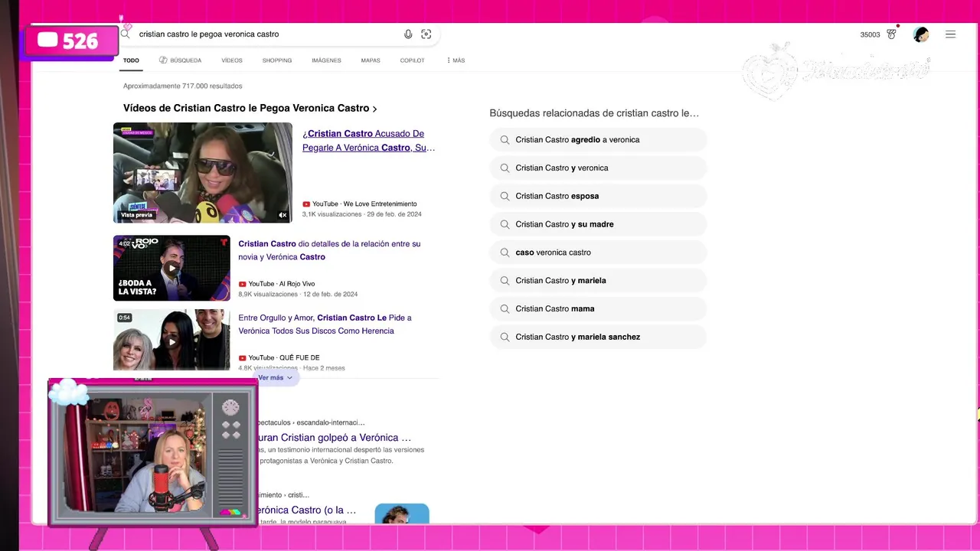Select suggestion 'Cristian Castro y mariela' without sanchez

pyautogui.click(x=598, y=281)
